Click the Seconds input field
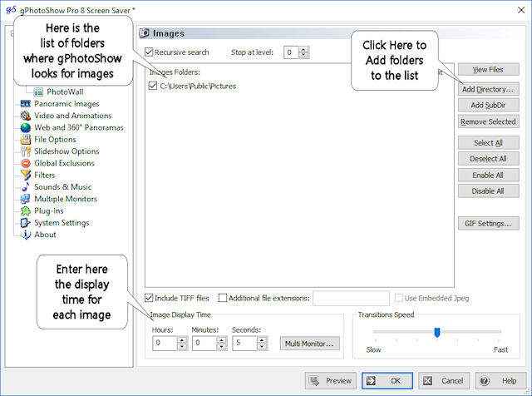This screenshot has height=396, width=532. [x=244, y=343]
